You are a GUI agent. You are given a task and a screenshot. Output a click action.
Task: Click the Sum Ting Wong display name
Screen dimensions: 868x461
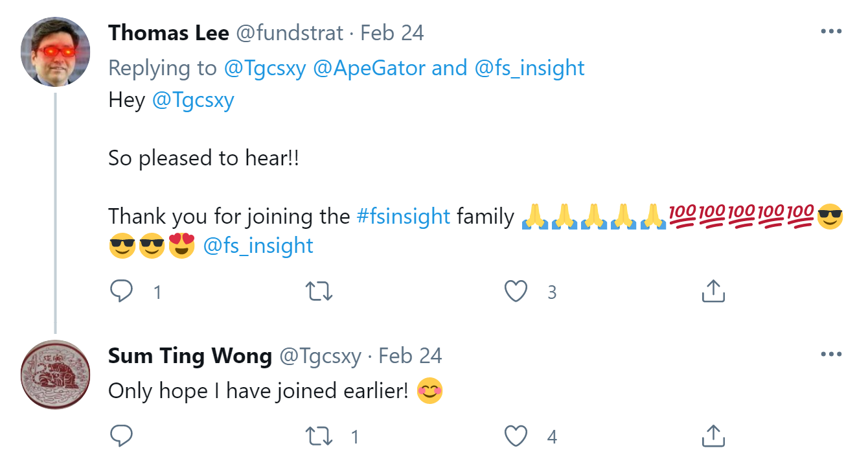[189, 356]
